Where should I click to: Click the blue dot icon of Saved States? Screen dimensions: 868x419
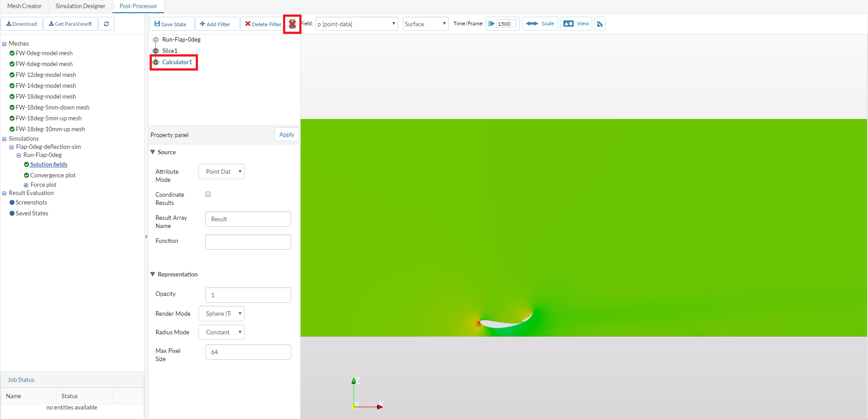12,214
